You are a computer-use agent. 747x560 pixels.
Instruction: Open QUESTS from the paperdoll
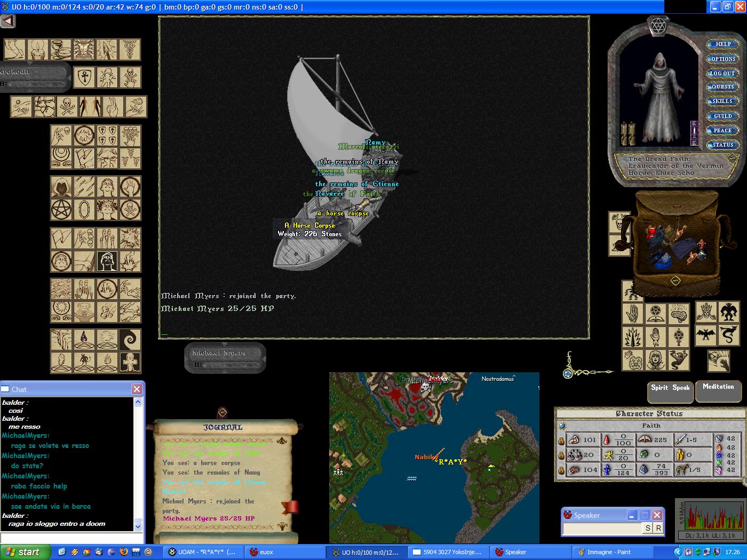723,86
